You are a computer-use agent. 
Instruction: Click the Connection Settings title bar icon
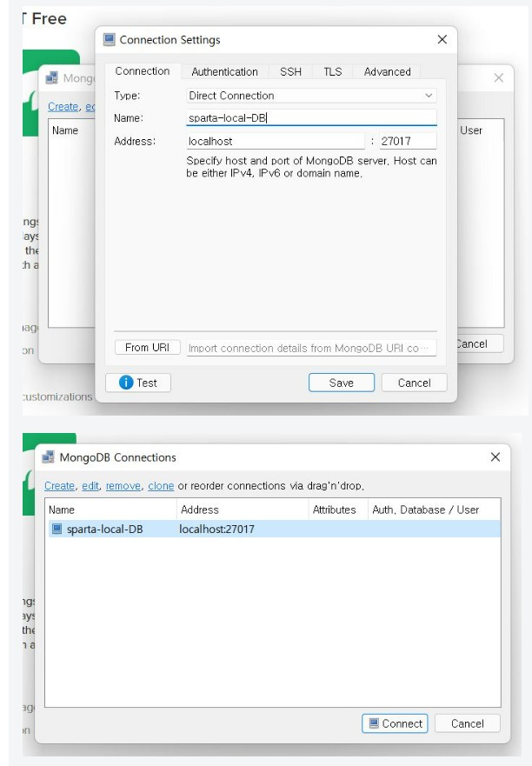click(x=110, y=40)
